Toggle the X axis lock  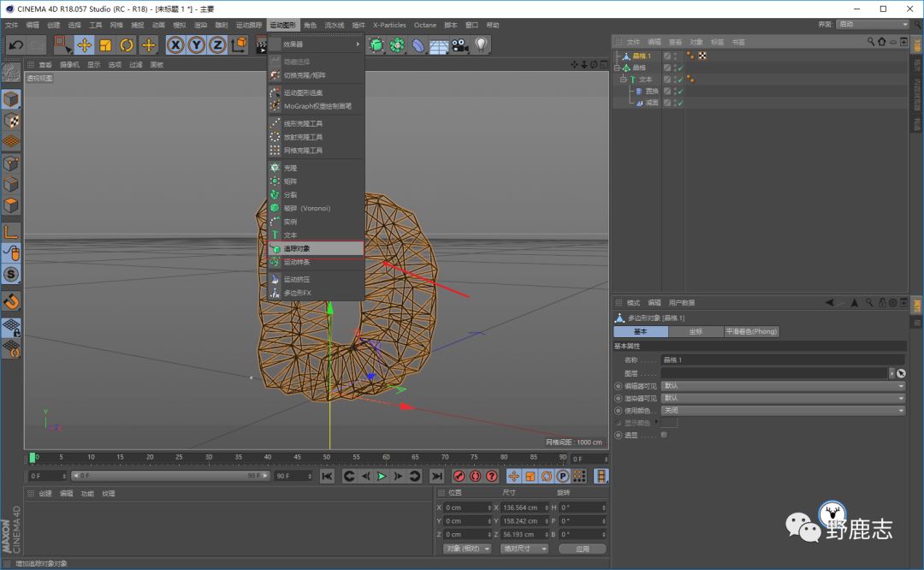point(175,45)
